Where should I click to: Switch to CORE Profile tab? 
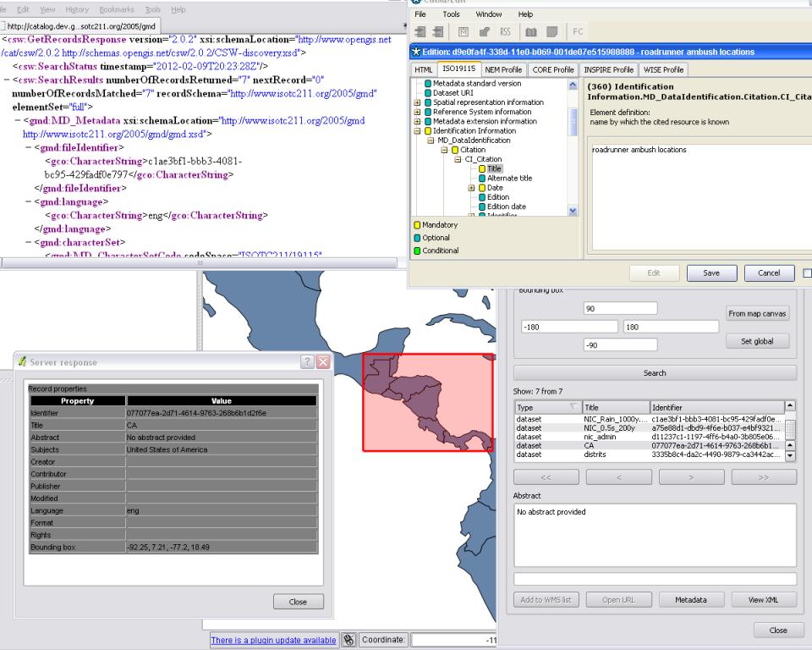(553, 70)
